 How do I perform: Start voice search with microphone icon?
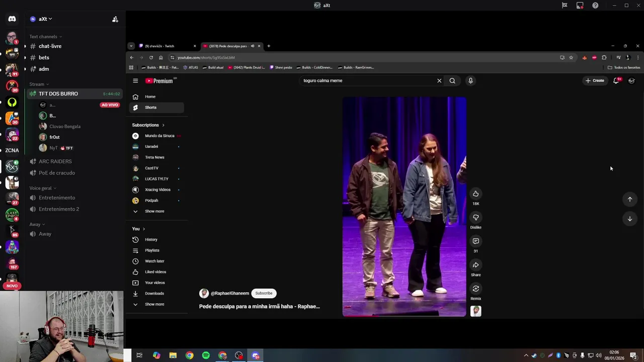pyautogui.click(x=470, y=80)
